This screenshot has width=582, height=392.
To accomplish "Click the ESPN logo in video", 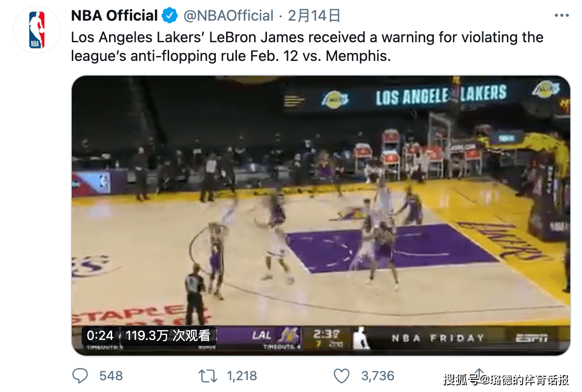I will click(x=531, y=338).
